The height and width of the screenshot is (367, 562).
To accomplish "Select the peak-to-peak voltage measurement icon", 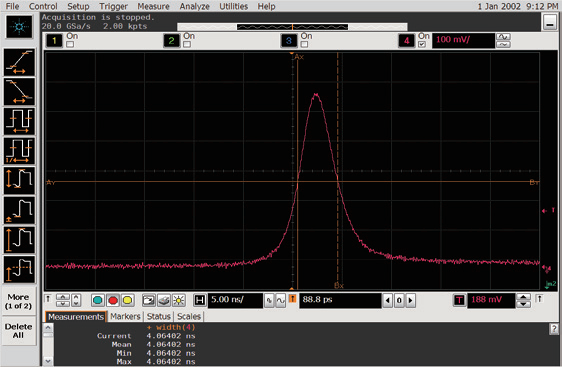I will tap(19, 180).
